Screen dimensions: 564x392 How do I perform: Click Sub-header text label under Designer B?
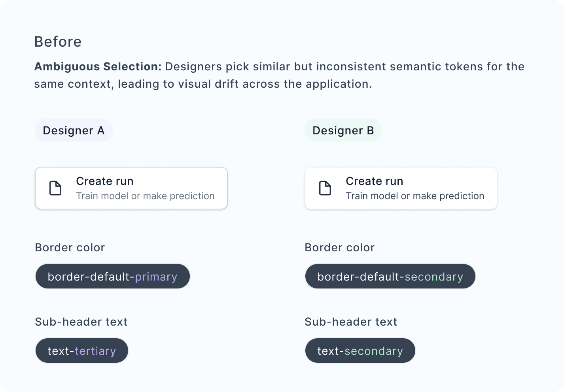coord(351,322)
